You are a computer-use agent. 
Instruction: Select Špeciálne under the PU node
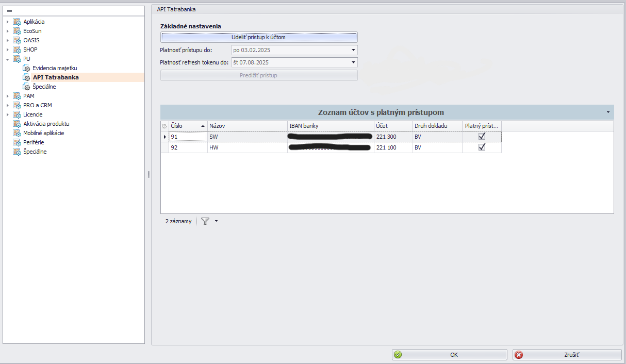coord(44,87)
